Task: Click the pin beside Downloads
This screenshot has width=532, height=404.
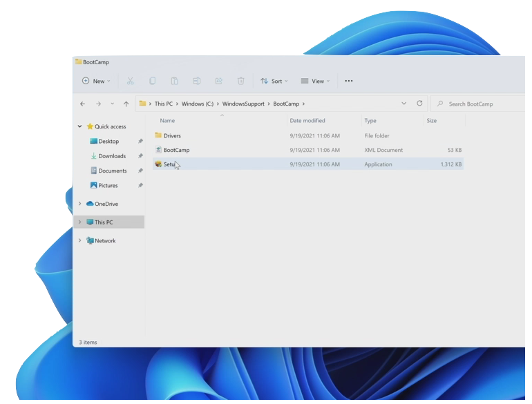Action: click(140, 156)
